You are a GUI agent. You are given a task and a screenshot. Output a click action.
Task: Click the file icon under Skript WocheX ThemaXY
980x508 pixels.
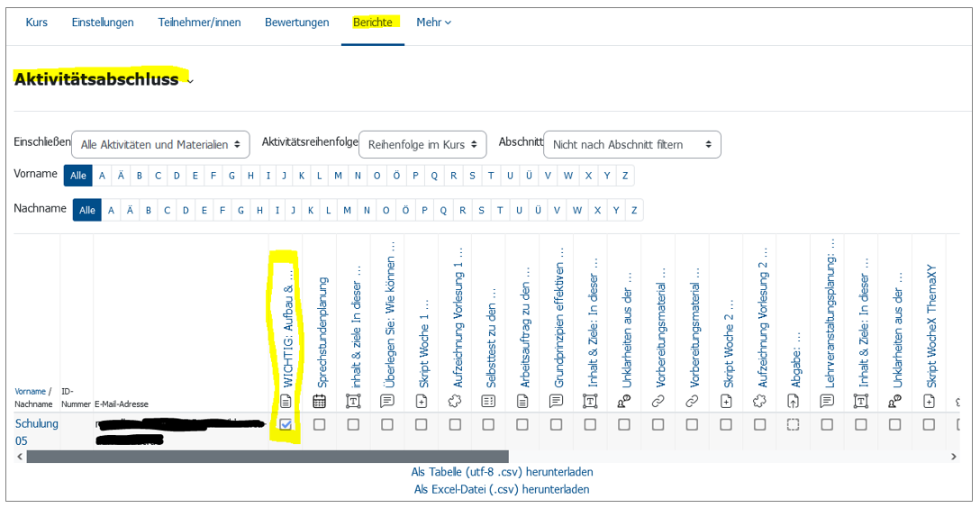tap(929, 401)
